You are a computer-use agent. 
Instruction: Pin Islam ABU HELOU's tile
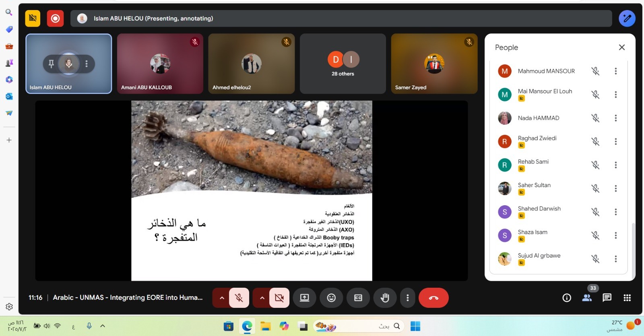pos(51,64)
